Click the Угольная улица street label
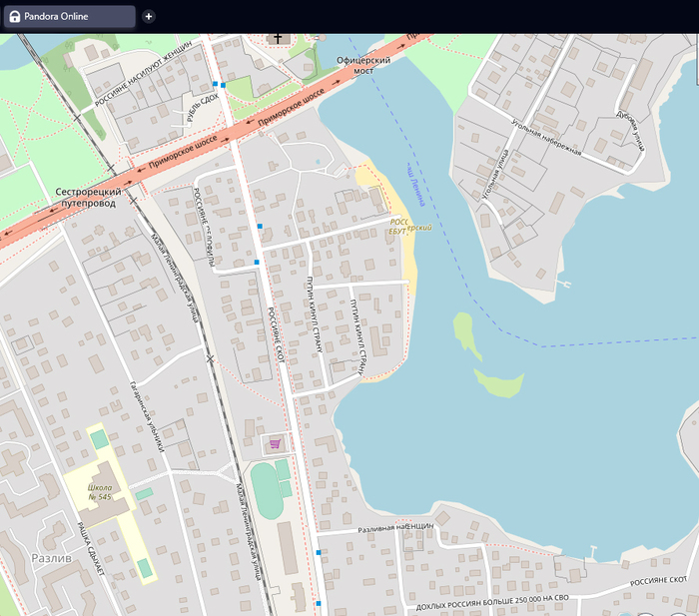The height and width of the screenshot is (616, 699). pos(495,175)
